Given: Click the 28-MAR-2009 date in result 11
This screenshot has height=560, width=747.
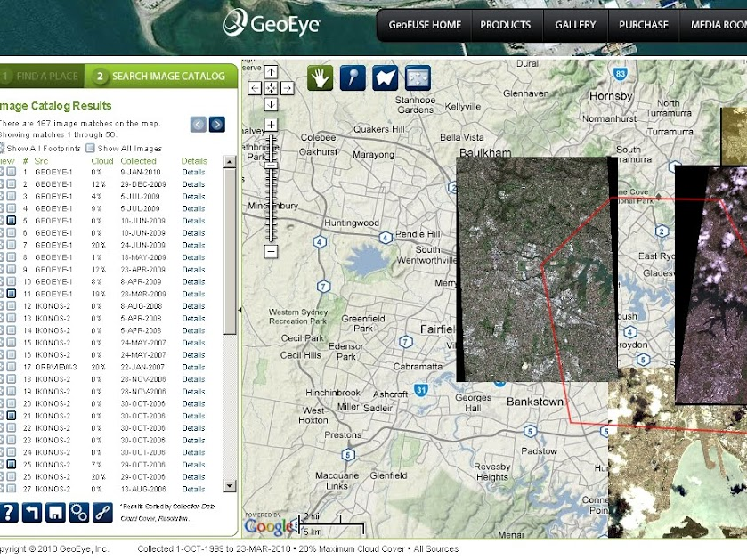Looking at the screenshot, I should click(143, 294).
